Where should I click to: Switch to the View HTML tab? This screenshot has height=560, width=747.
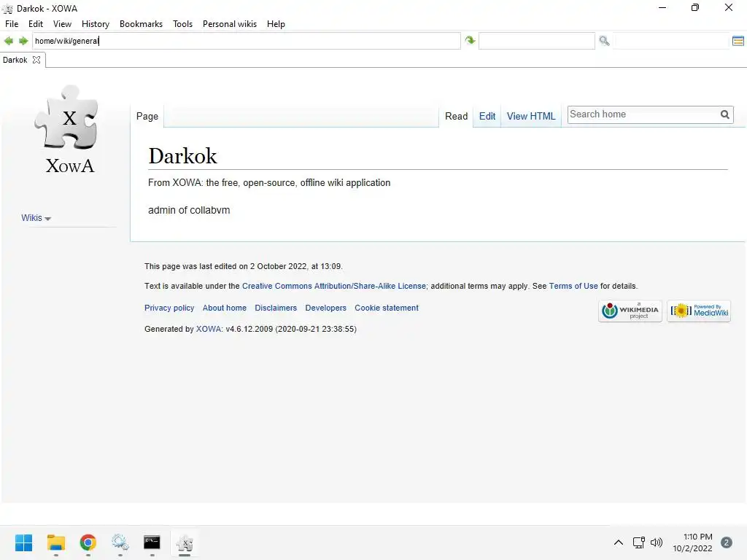tap(531, 116)
